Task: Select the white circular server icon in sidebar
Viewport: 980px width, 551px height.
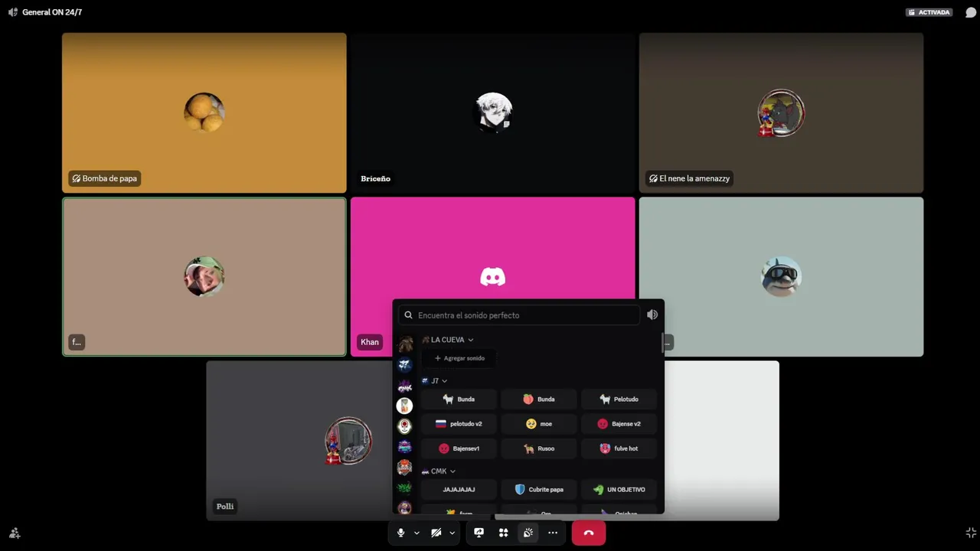Action: (x=405, y=406)
